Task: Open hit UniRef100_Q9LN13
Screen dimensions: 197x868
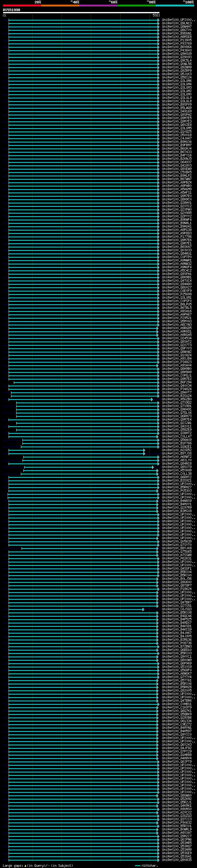Action: [x=177, y=23]
